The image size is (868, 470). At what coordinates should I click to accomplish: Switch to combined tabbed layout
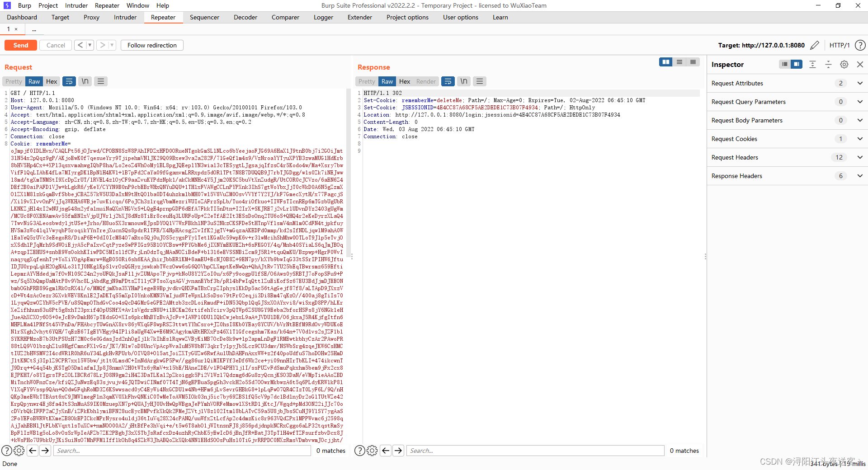693,62
